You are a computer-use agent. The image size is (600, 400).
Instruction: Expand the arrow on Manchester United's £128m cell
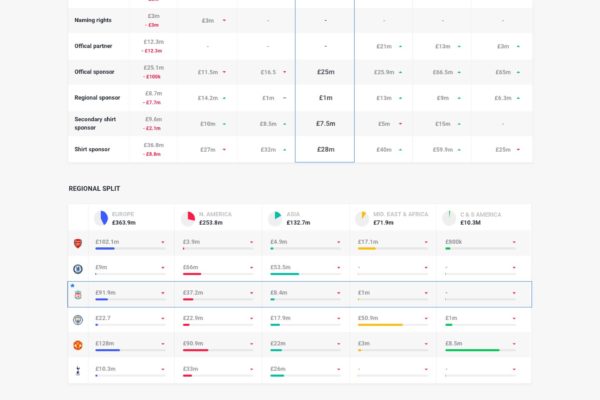pos(163,344)
